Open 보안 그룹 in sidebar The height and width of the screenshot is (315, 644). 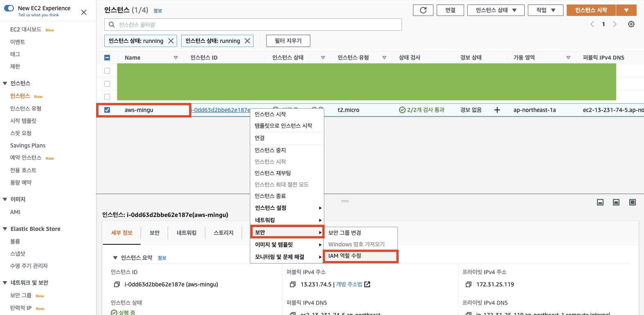pos(21,295)
